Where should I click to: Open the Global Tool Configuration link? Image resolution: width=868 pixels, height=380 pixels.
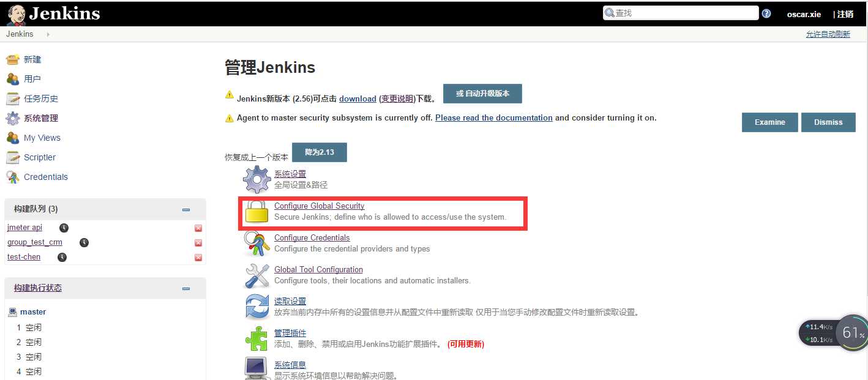click(318, 269)
